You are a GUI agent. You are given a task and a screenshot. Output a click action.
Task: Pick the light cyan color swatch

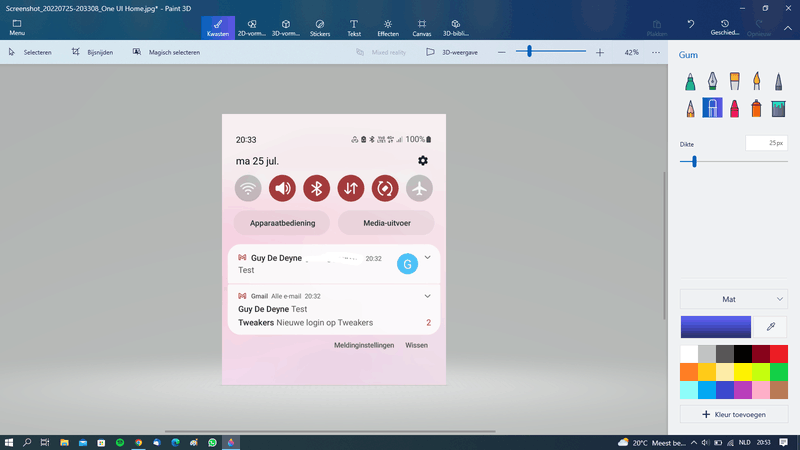pos(689,390)
